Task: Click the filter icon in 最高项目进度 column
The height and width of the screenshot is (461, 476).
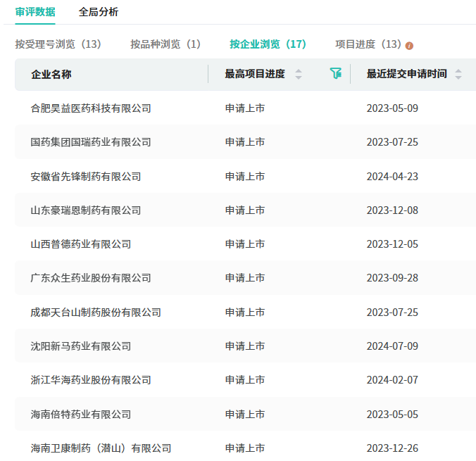Action: click(x=336, y=74)
